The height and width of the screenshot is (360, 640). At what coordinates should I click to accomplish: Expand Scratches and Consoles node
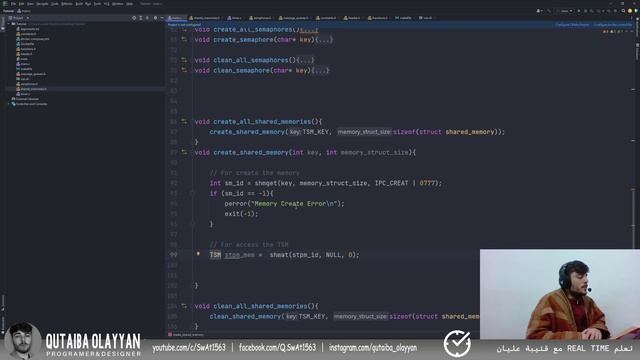coord(9,104)
